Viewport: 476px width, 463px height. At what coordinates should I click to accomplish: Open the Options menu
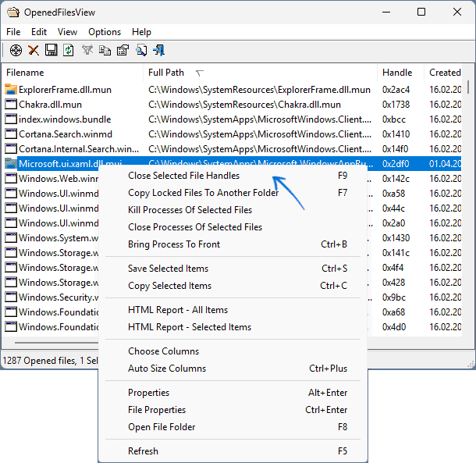click(x=105, y=32)
